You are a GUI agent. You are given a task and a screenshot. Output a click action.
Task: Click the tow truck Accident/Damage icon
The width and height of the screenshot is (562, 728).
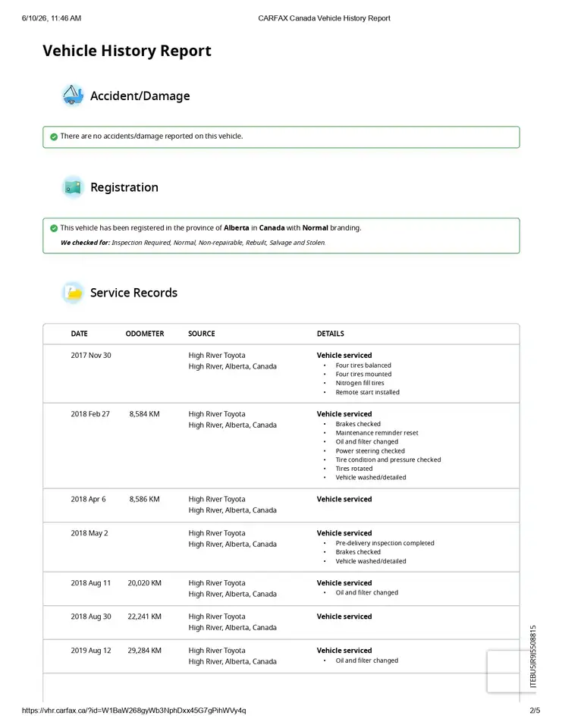[x=73, y=96]
